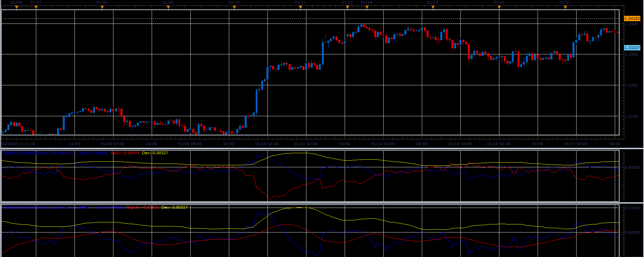Select the 01/11 orange date marker
Viewport: 644px width, 257px height.
tap(300, 7)
